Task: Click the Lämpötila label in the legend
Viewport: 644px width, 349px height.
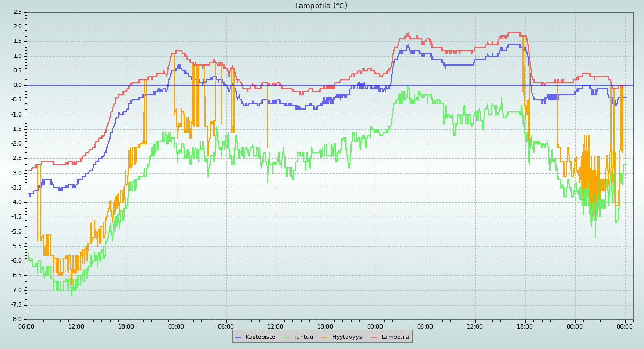Action: point(395,337)
